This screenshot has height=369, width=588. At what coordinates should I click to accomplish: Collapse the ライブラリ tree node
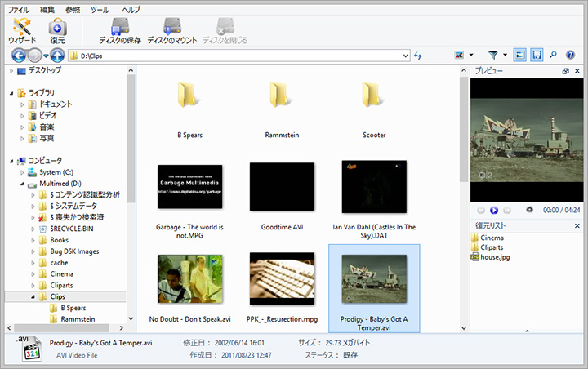[11, 93]
